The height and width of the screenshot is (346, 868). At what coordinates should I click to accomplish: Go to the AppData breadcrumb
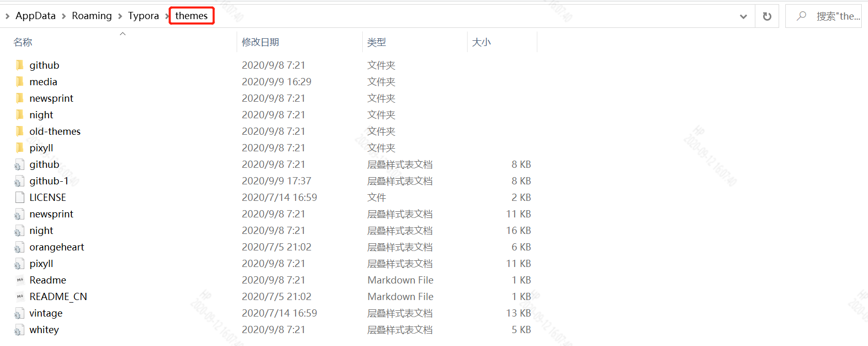click(36, 16)
